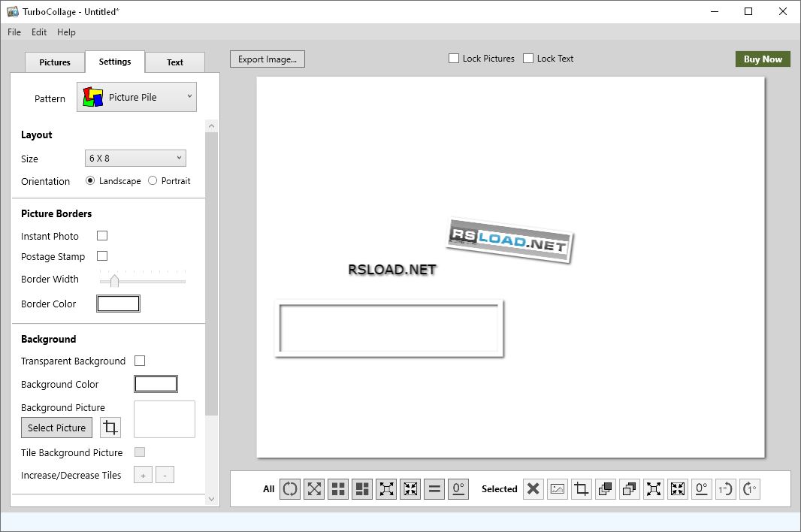
Task: Toggle Tile Background Picture checkbox
Action: click(140, 452)
